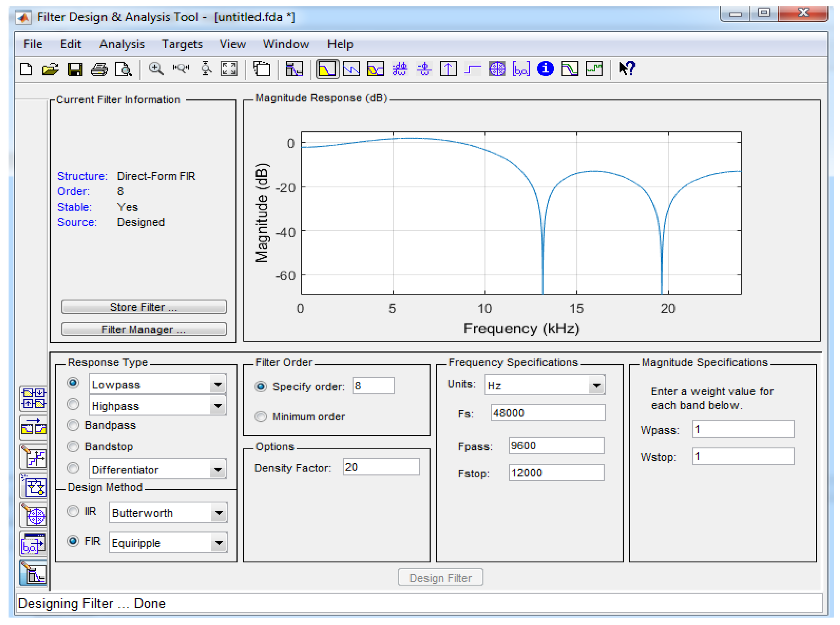The image size is (840, 625).
Task: Select the Magnitude Response analysis icon
Action: 327,69
